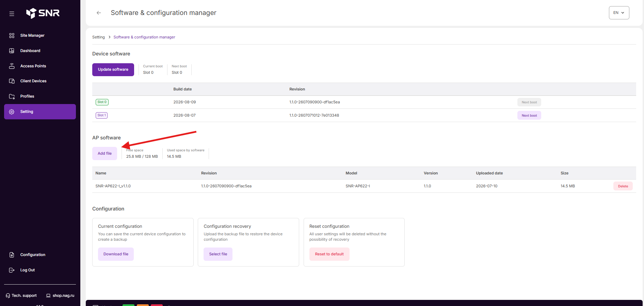The height and width of the screenshot is (306, 644).
Task: Click the Version column header
Action: (431, 173)
